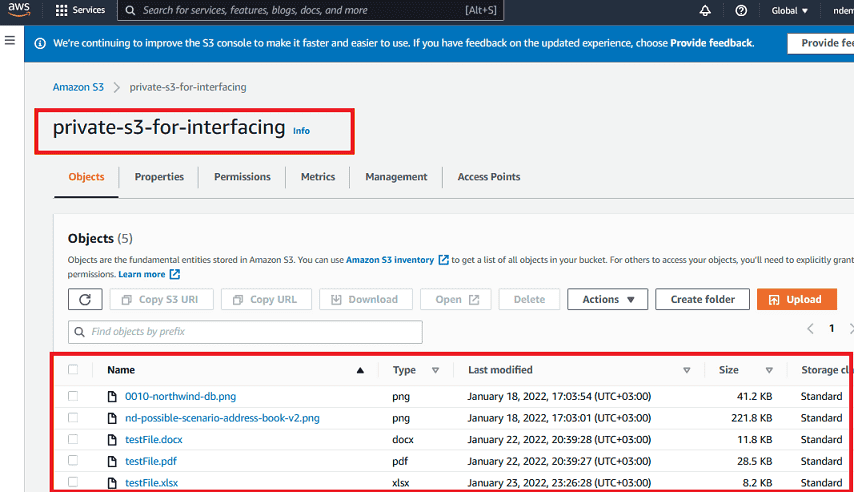Click the Find objects by prefix field

pyautogui.click(x=245, y=331)
